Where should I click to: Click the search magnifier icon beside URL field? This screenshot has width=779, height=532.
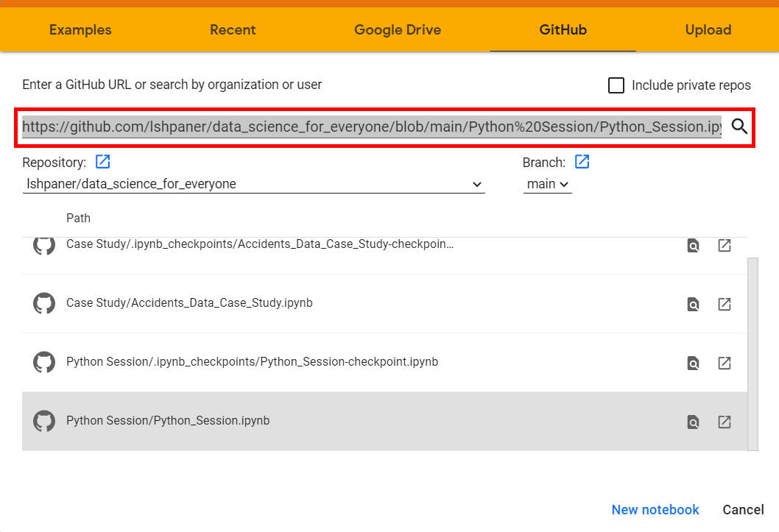pyautogui.click(x=739, y=126)
